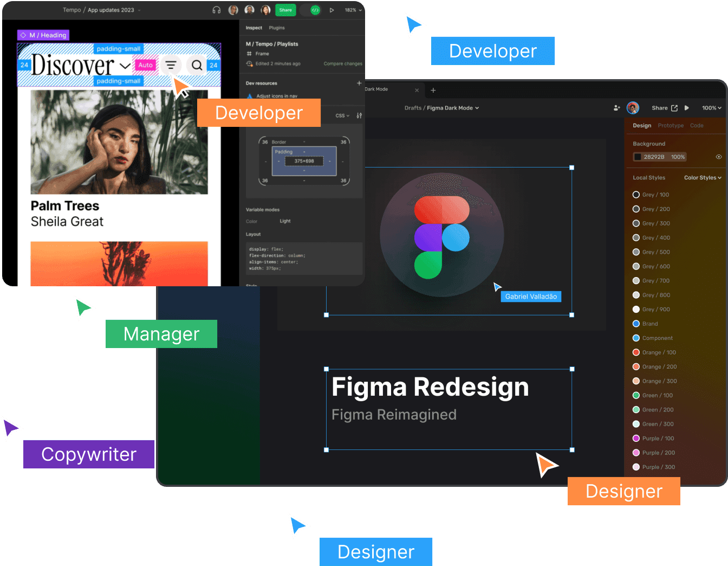Screen dimensions: 728x566
Task: Select the Purple / 300 color style
Action: click(x=654, y=467)
